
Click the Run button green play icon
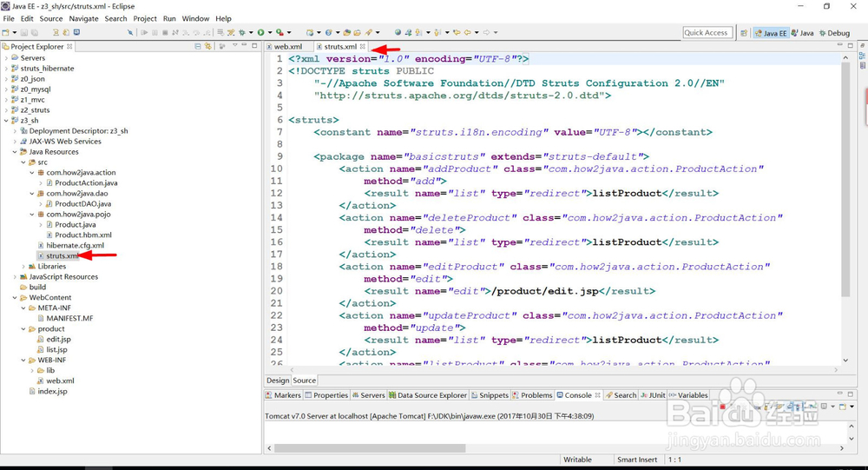[260, 33]
